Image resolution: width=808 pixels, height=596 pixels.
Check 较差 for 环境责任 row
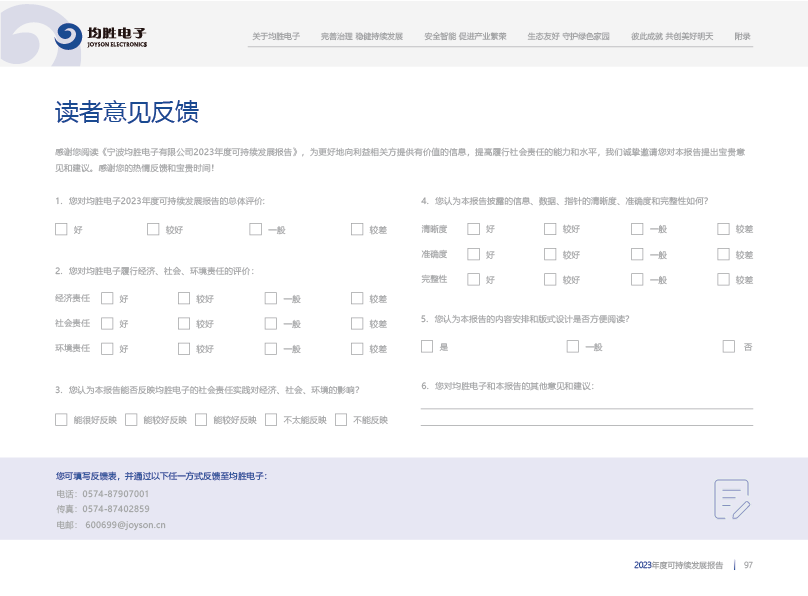357,348
